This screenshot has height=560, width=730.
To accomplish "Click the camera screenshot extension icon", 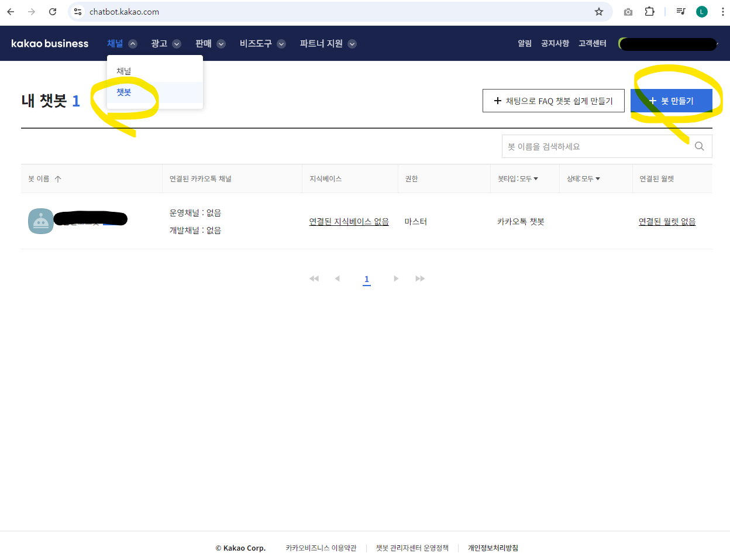I will point(628,12).
